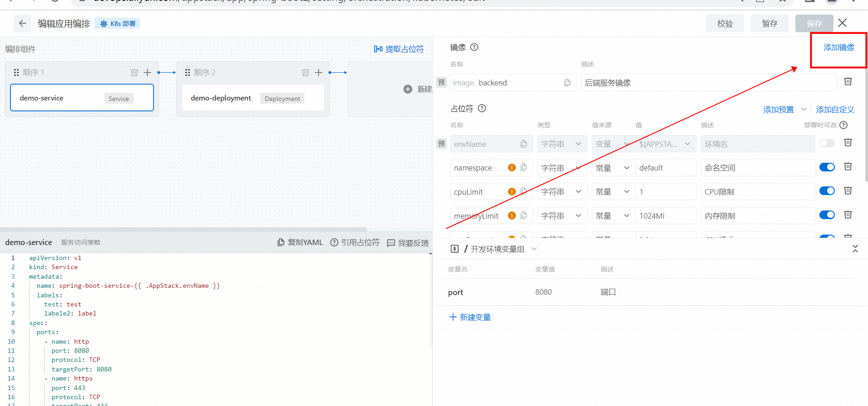Select the demo-deployment Deployment card

(253, 98)
